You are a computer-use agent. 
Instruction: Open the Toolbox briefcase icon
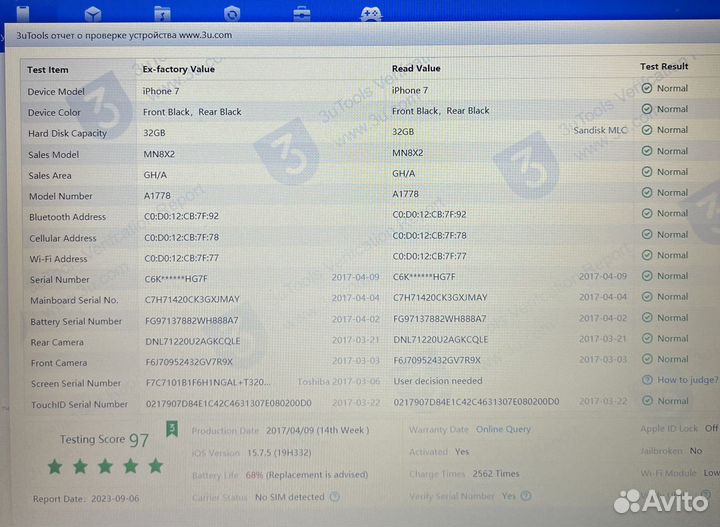pyautogui.click(x=301, y=13)
